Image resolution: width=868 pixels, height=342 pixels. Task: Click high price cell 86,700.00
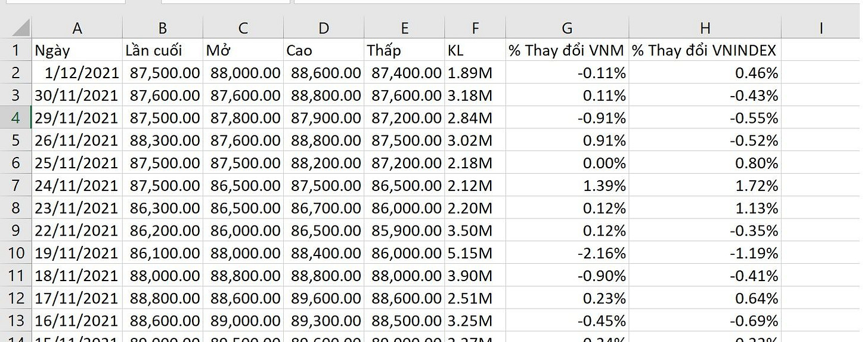[x=324, y=208]
